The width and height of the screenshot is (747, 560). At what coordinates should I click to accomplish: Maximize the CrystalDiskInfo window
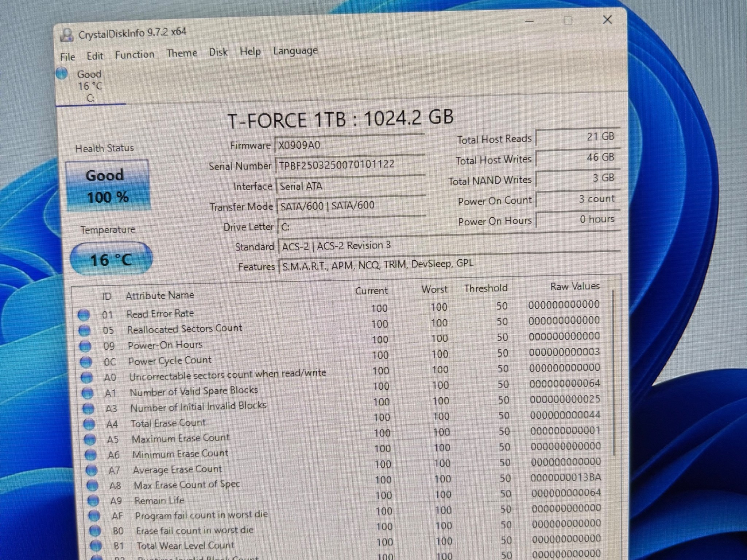pyautogui.click(x=568, y=20)
